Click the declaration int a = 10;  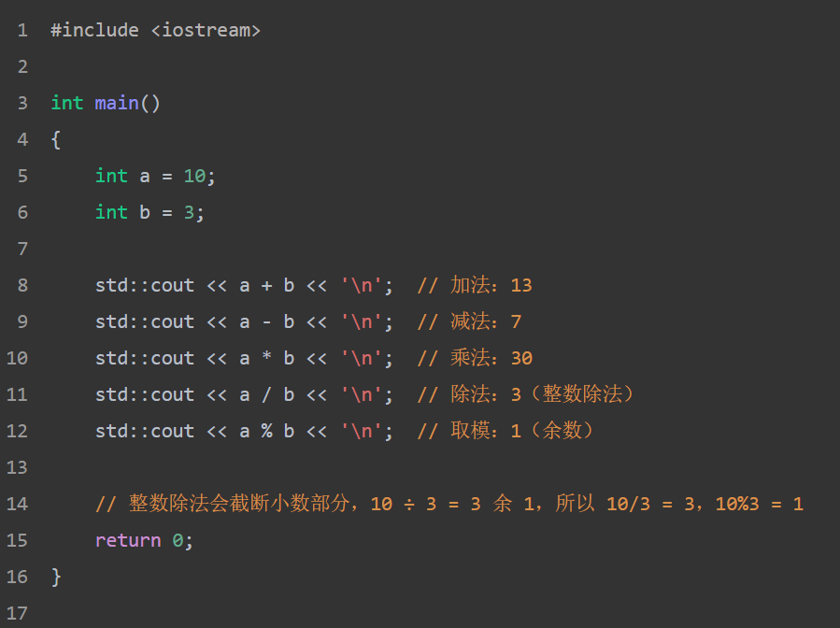pos(155,176)
